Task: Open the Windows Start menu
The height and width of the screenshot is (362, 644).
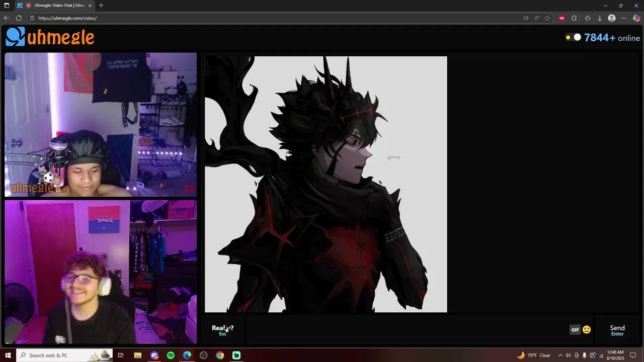Action: [8, 355]
